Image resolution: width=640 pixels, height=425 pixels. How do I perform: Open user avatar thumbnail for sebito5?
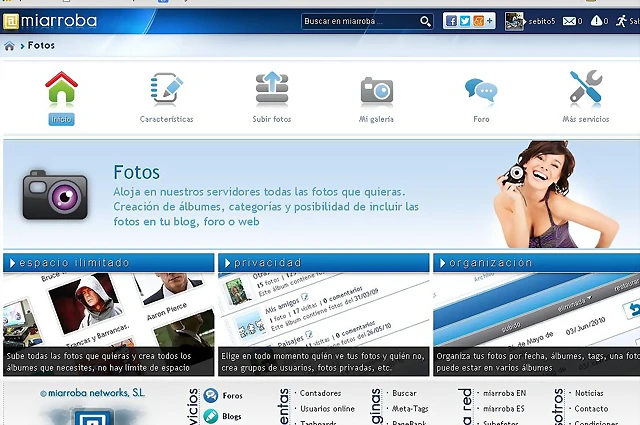click(x=514, y=21)
